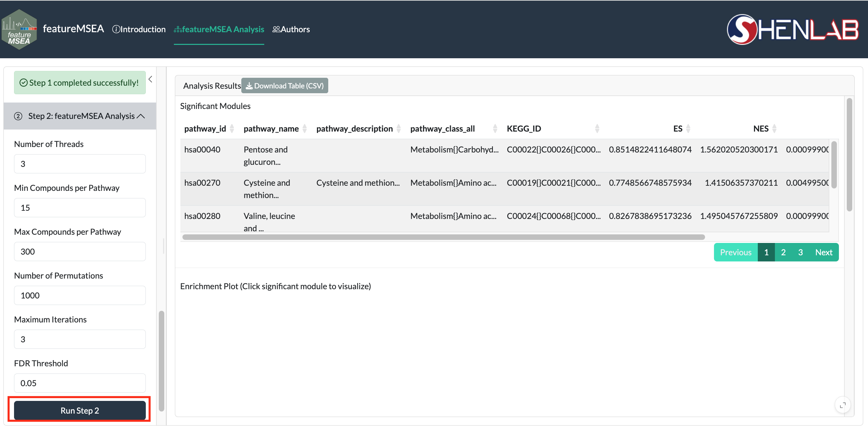Go to table page 3
Image resolution: width=868 pixels, height=429 pixels.
[800, 253]
